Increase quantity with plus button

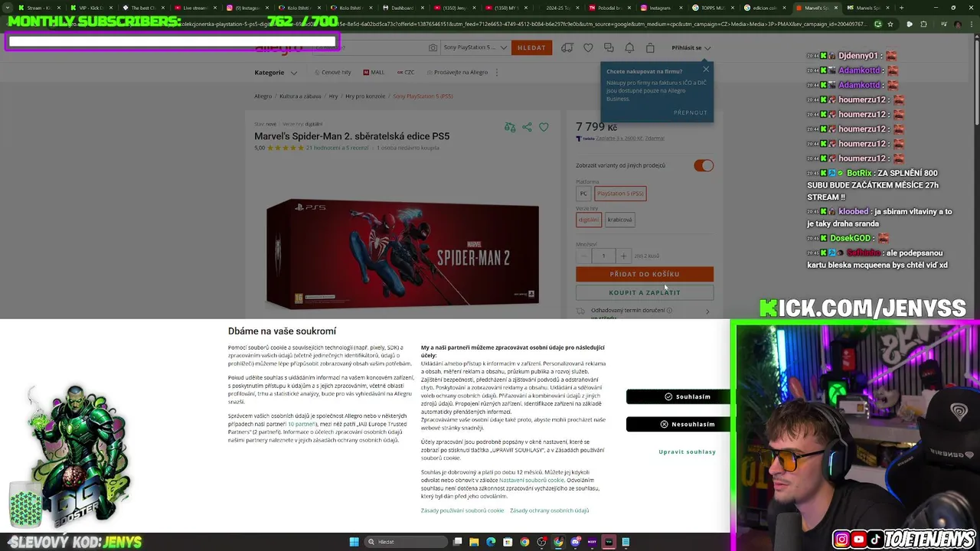(x=623, y=256)
